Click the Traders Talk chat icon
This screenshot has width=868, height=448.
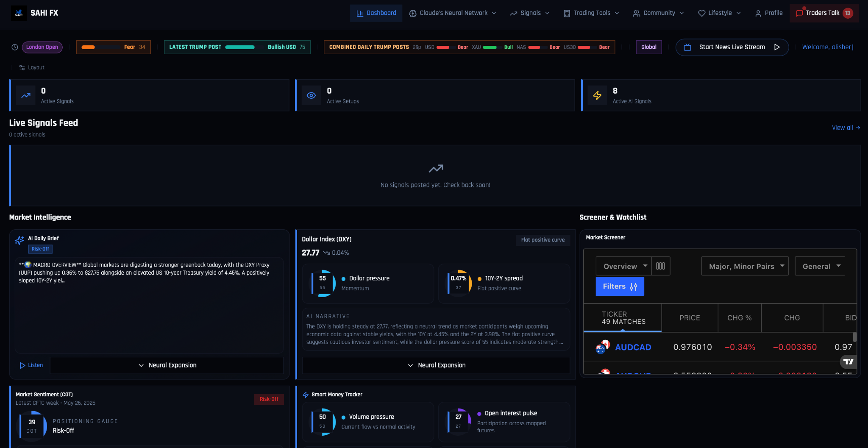799,13
